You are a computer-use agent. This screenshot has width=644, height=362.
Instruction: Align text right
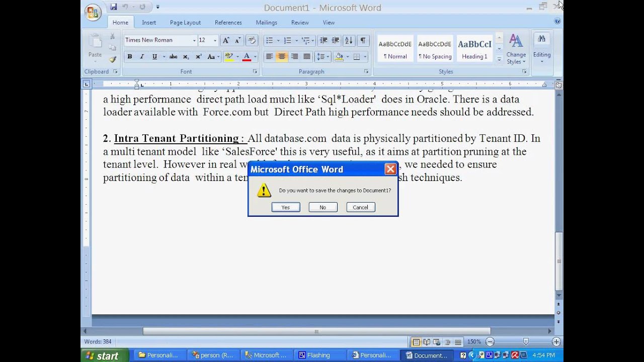tap(294, 57)
